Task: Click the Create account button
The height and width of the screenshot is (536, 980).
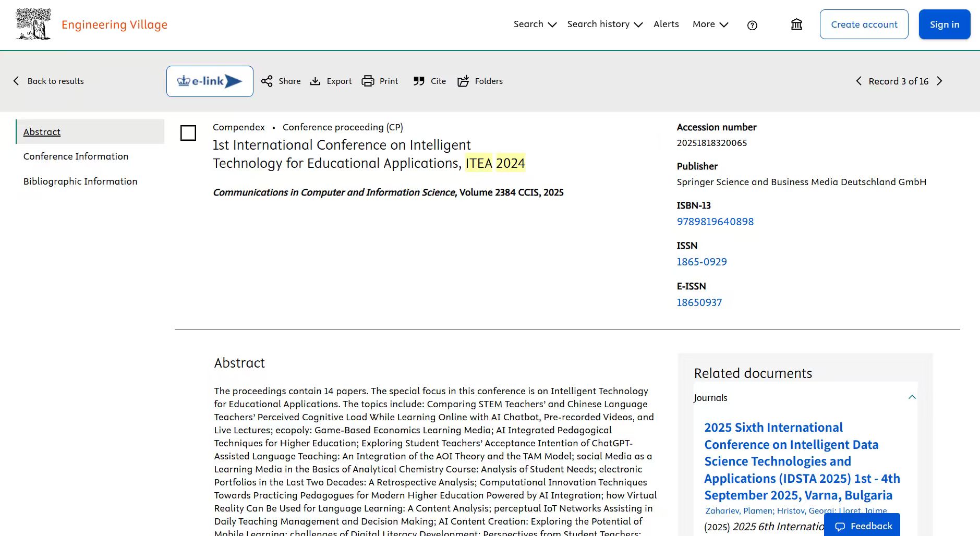Action: pyautogui.click(x=864, y=25)
